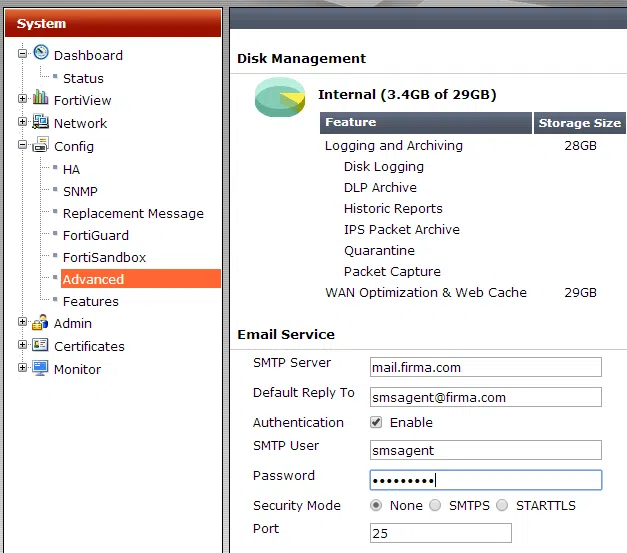Click the Config printer icon
The width and height of the screenshot is (627, 553).
[x=41, y=145]
